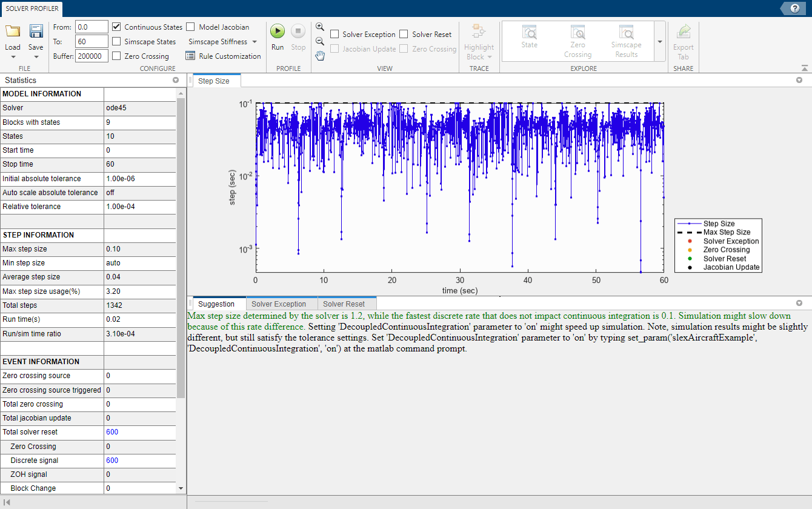Image resolution: width=812 pixels, height=509 pixels.
Task: Uncheck the Continuous States checkbox
Action: click(116, 27)
